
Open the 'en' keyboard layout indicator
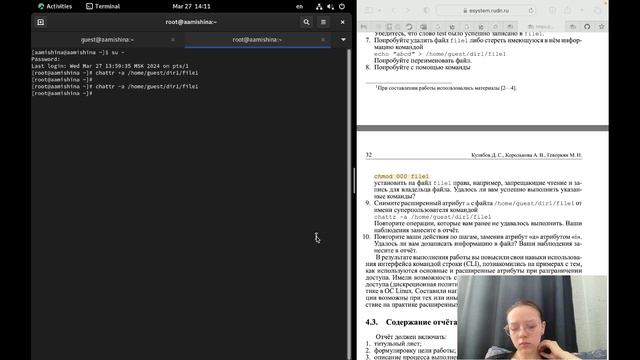click(x=299, y=6)
